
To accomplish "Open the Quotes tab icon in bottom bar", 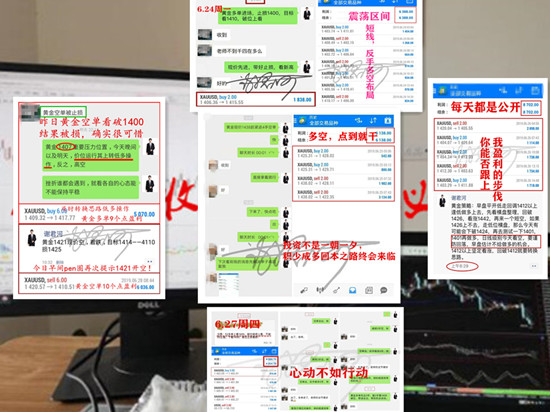I will pos(304,290).
